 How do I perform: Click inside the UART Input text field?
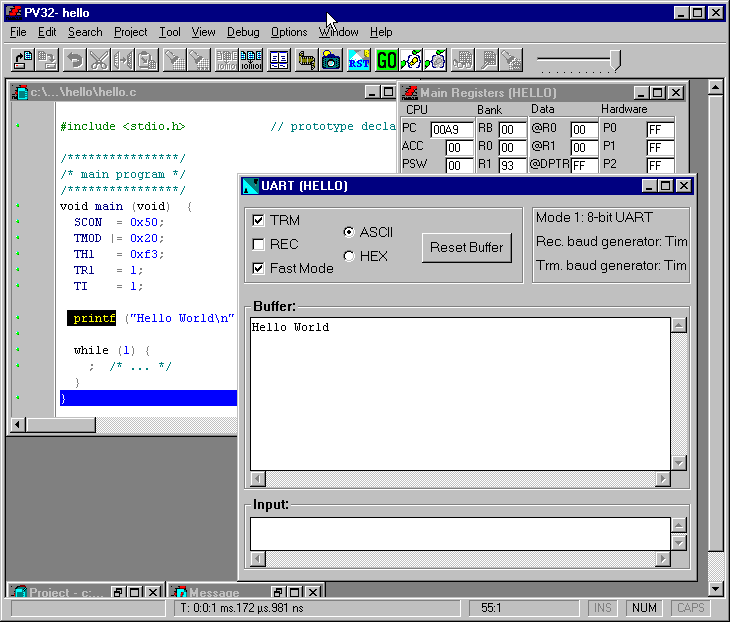pos(458,533)
